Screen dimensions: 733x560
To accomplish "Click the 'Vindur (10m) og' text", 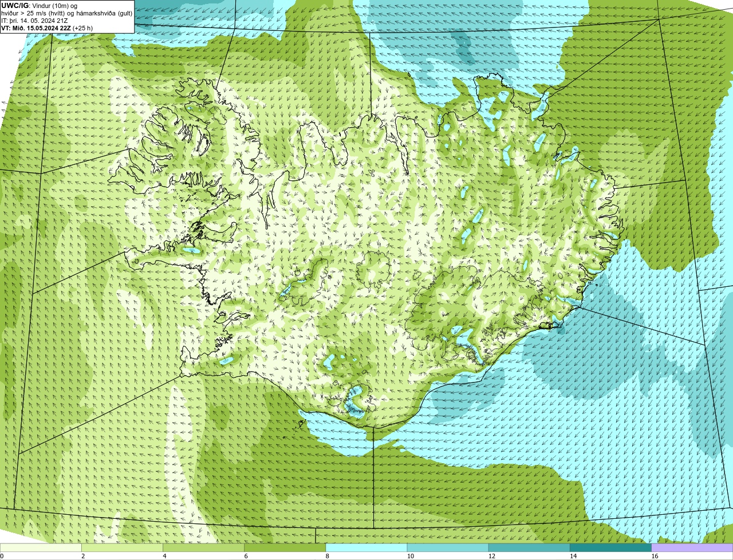I will 55,6.
